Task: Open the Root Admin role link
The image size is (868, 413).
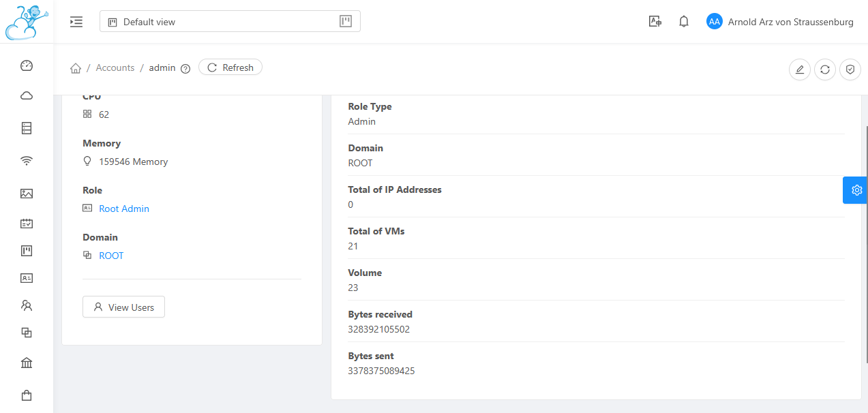Action: [123, 208]
